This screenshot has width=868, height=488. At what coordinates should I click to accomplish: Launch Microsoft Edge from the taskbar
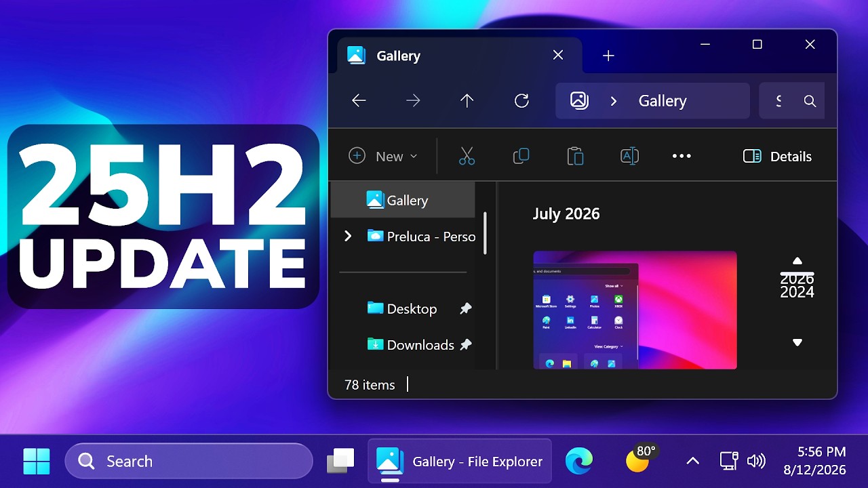click(x=579, y=462)
